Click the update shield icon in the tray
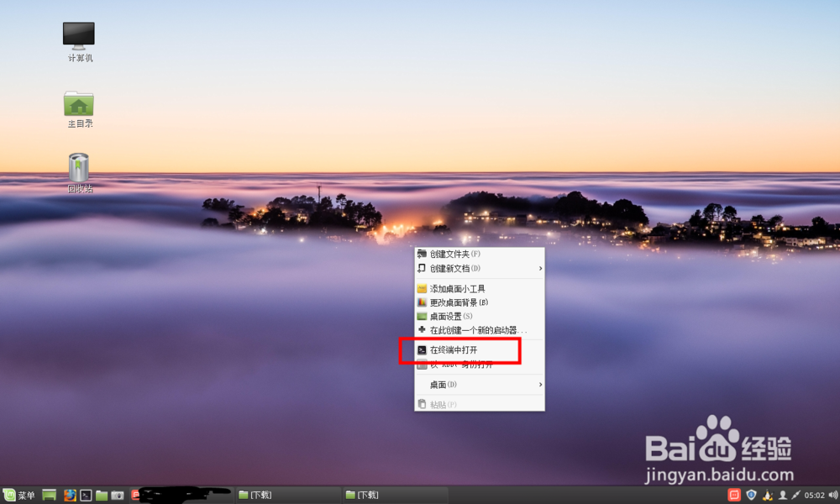 pyautogui.click(x=751, y=495)
